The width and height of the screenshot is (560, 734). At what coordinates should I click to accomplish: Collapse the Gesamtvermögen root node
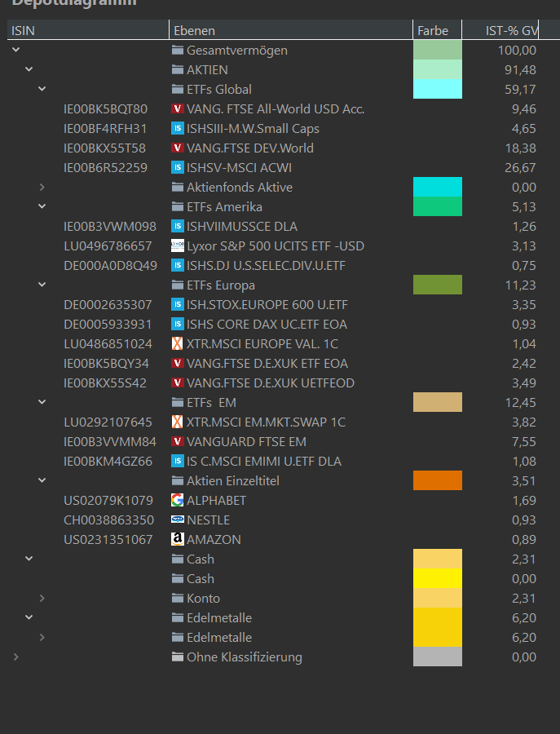pos(16,50)
